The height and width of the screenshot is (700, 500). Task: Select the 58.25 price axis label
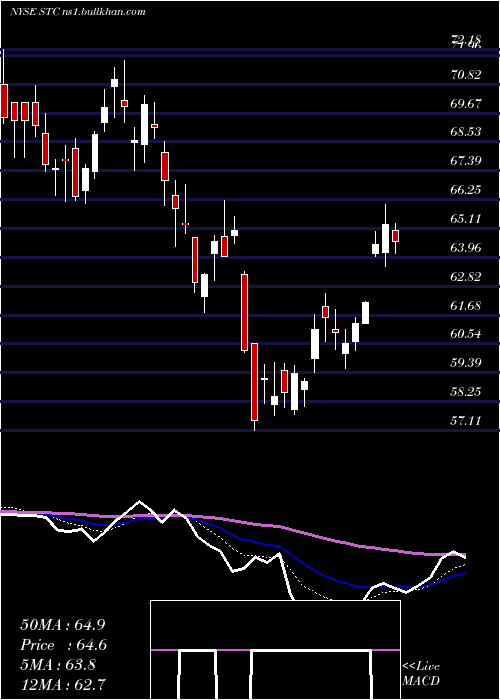point(466,392)
